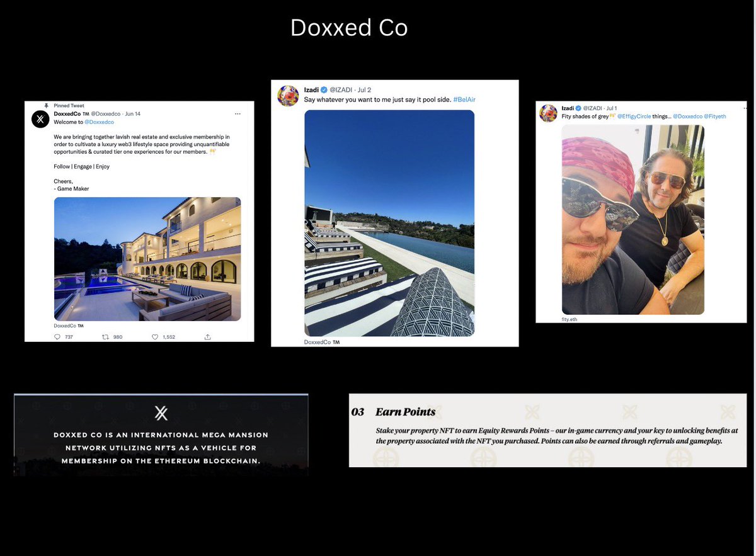Click the Follow | Engage | Enjoy line

point(81,167)
